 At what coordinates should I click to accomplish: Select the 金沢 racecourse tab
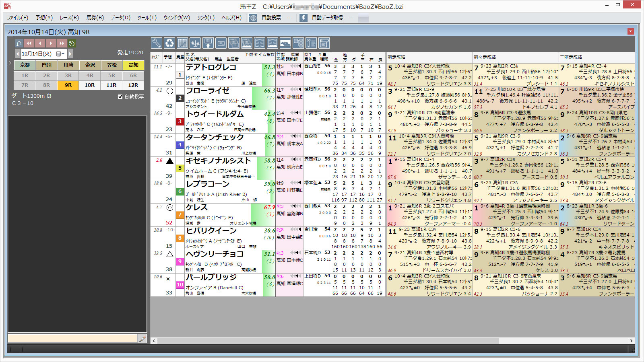click(x=90, y=65)
